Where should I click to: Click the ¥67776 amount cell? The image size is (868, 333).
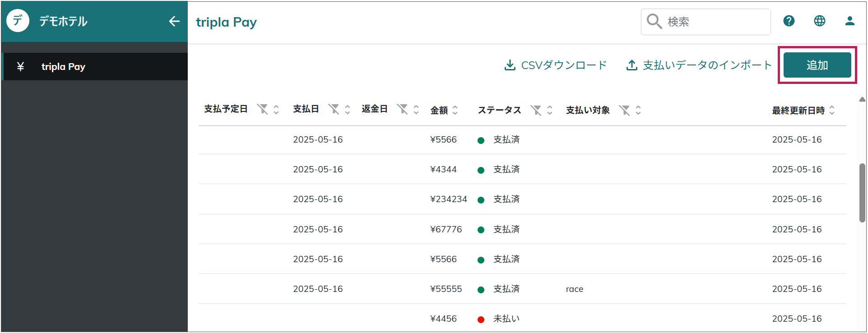[x=446, y=229]
